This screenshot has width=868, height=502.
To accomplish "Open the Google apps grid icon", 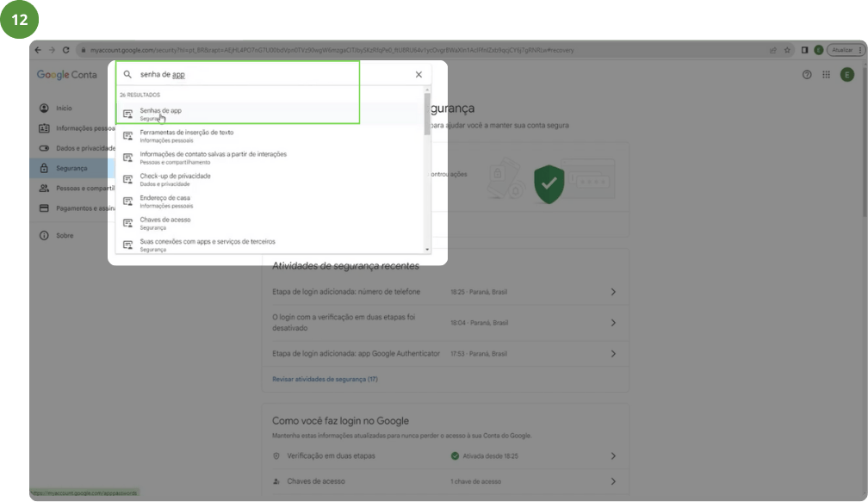I will click(826, 75).
